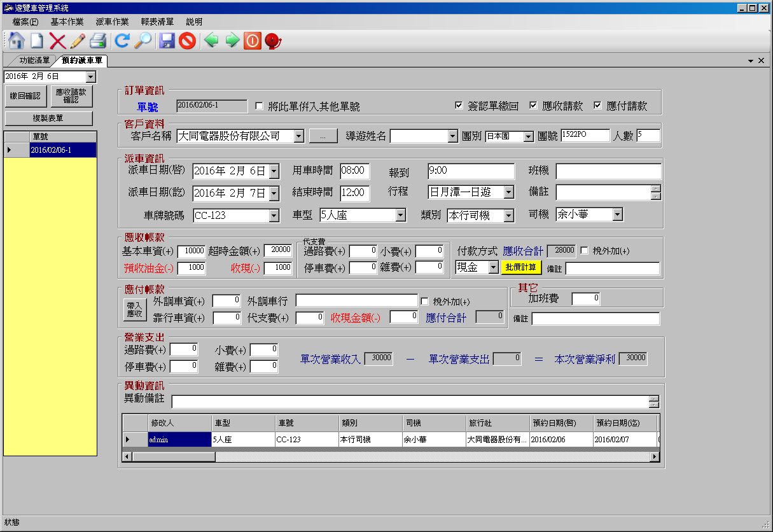Click the 報到 field showing 9:00

pyautogui.click(x=471, y=171)
